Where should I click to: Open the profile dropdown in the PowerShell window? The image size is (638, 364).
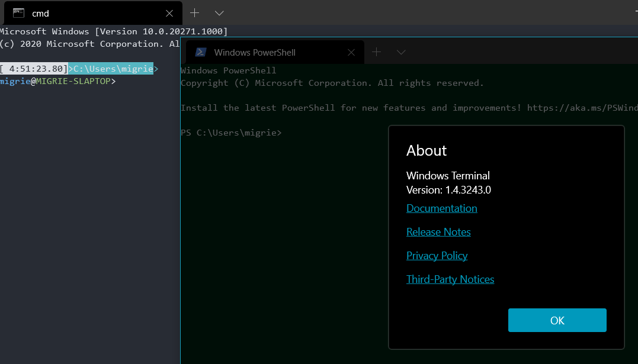[401, 52]
